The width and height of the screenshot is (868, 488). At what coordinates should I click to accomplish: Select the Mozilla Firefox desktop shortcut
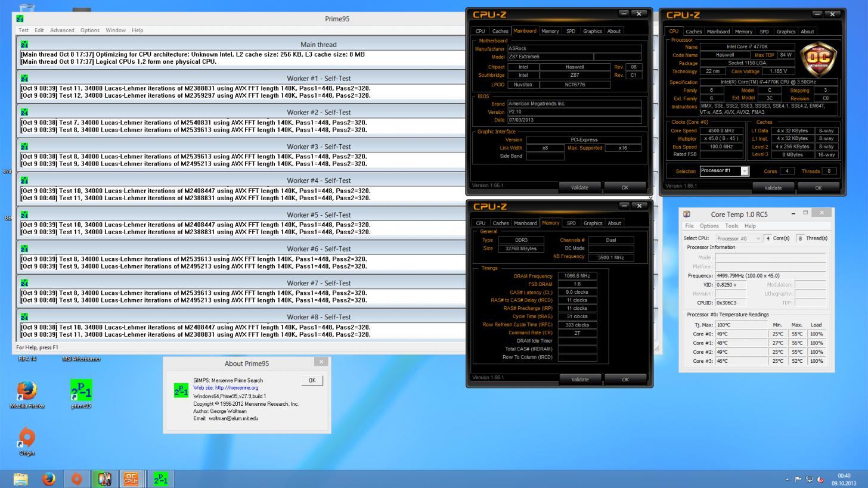27,394
